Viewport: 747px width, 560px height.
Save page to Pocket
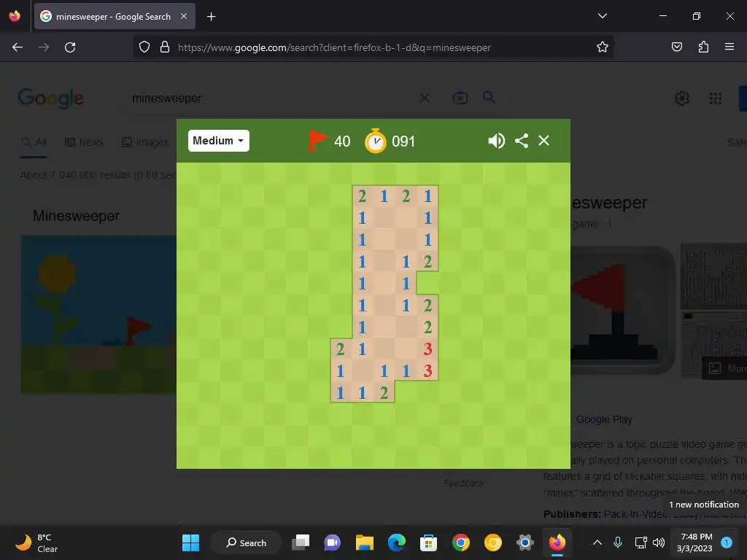(676, 47)
